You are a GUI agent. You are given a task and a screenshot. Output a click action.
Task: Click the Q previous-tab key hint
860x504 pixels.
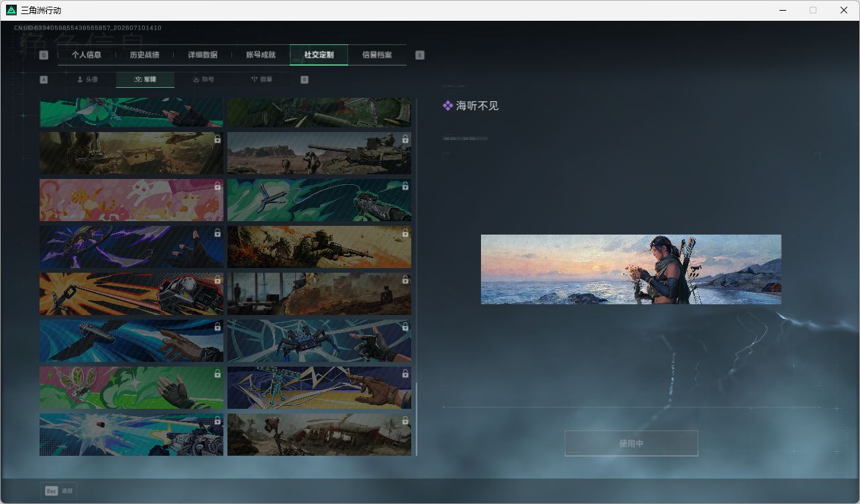coord(44,56)
